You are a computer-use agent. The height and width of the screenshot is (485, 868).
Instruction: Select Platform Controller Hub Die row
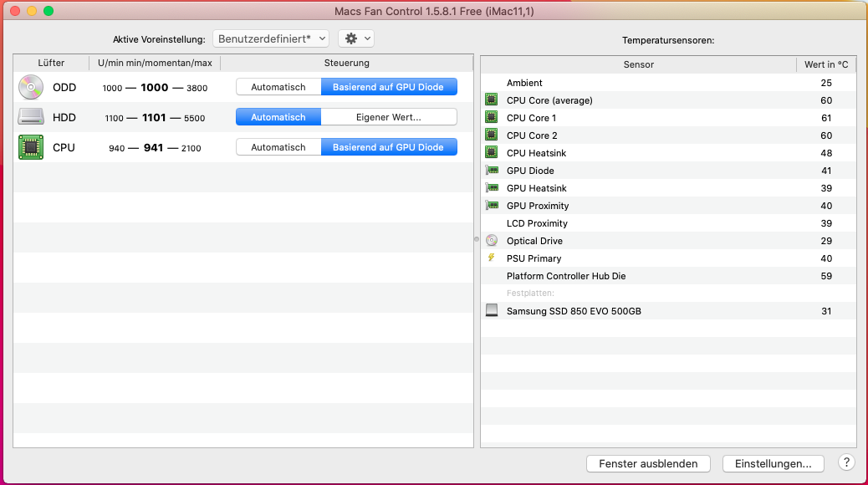click(668, 276)
